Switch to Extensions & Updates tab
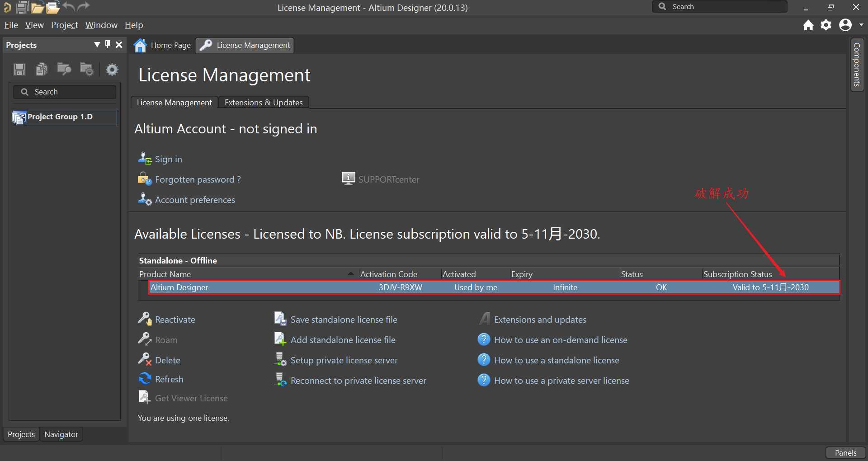Viewport: 868px width, 461px height. (264, 103)
